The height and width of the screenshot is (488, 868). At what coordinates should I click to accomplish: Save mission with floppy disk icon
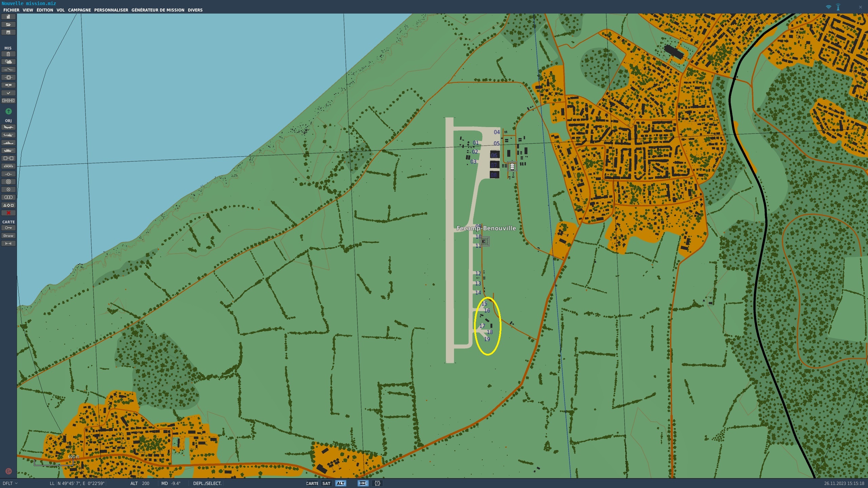click(8, 33)
